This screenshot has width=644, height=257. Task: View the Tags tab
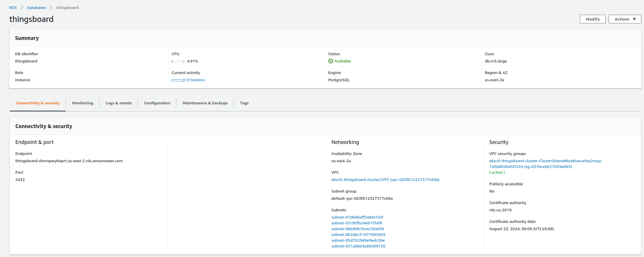coord(244,103)
